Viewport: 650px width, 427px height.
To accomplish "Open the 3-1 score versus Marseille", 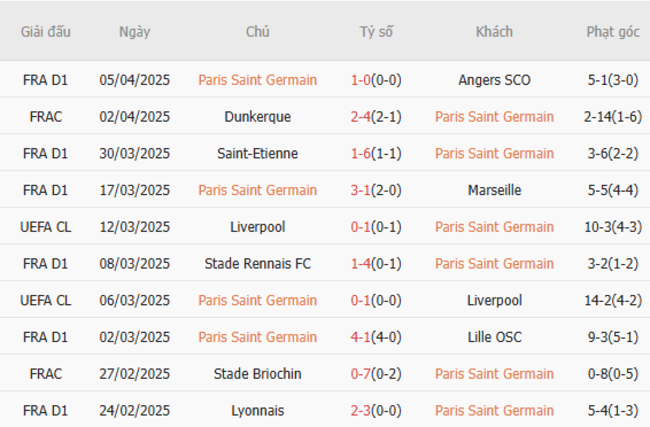I will pyautogui.click(x=360, y=190).
